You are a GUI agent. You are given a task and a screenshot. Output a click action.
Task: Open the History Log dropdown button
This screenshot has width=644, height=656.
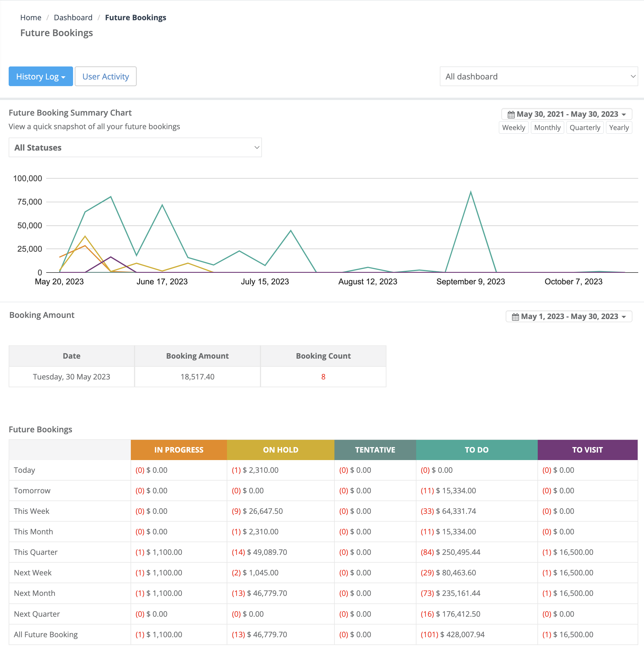(41, 77)
